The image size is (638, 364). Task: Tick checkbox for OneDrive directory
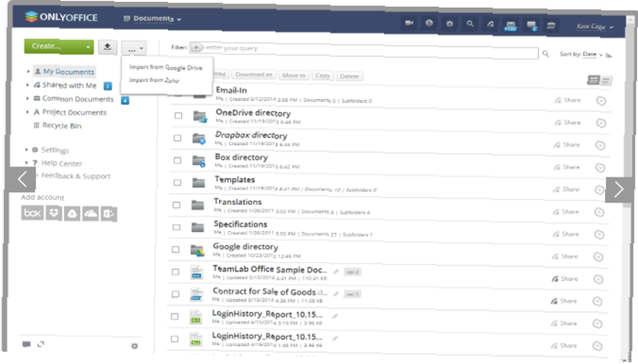click(x=178, y=116)
